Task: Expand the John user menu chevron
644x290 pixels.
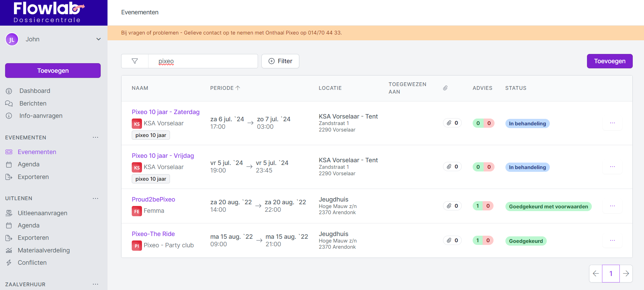Action: pos(99,39)
